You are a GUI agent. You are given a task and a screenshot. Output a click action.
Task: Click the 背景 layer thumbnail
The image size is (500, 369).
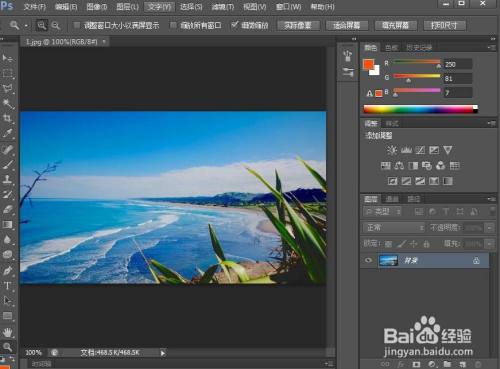coord(388,260)
